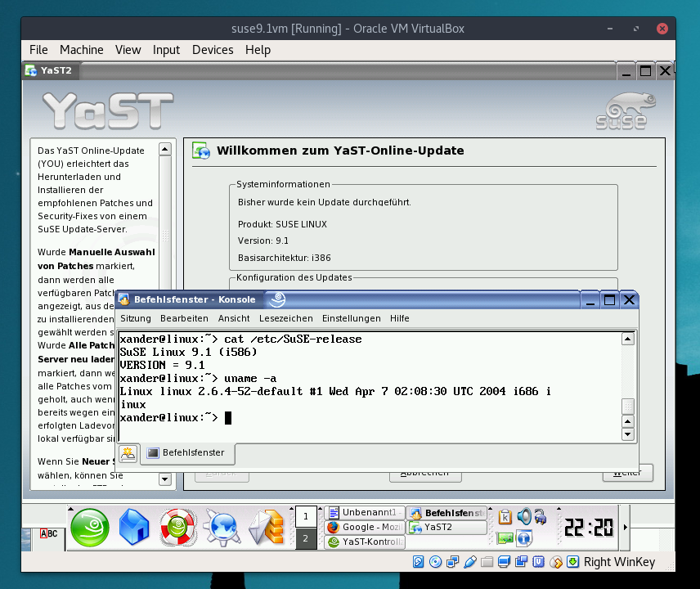Screen dimensions: 700x589
Task: Open the blue Home folder icon
Action: pyautogui.click(x=134, y=528)
